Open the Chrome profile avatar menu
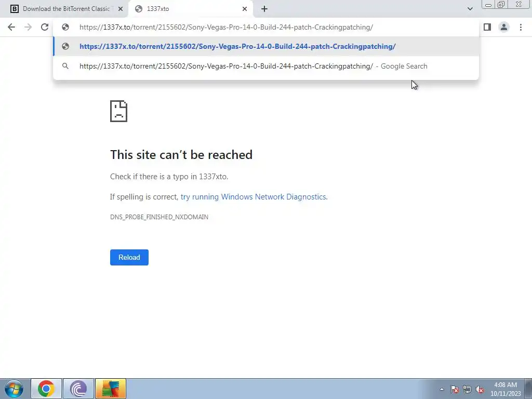 (504, 27)
